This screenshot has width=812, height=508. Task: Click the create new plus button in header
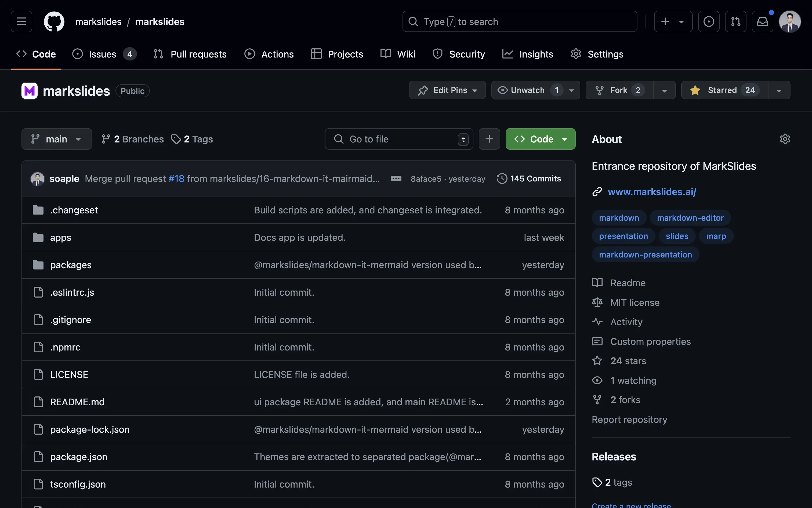pyautogui.click(x=673, y=22)
